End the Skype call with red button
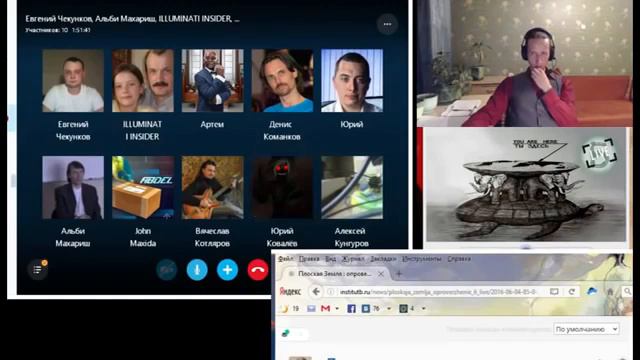The height and width of the screenshot is (360, 640). coord(258,270)
